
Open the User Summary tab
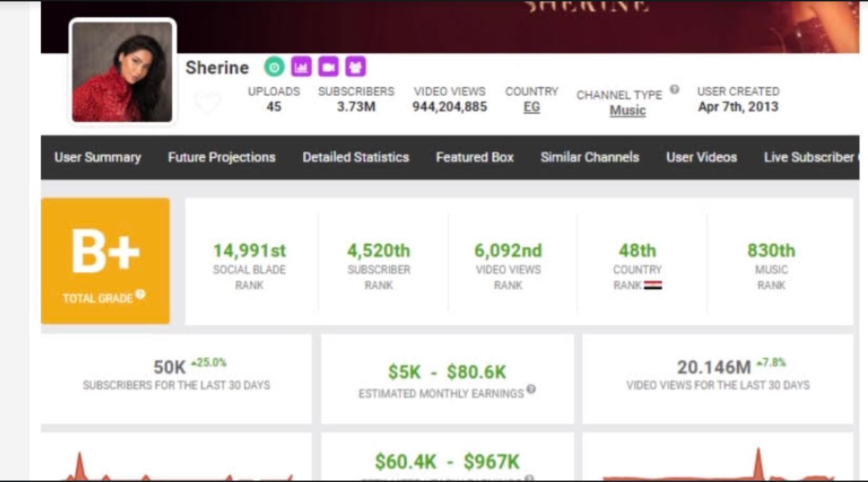click(x=97, y=157)
